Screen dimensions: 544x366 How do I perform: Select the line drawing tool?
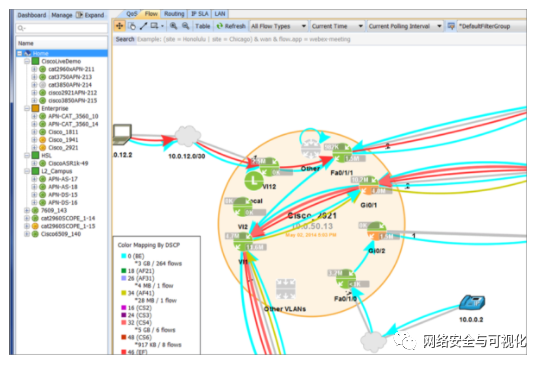pos(143,26)
